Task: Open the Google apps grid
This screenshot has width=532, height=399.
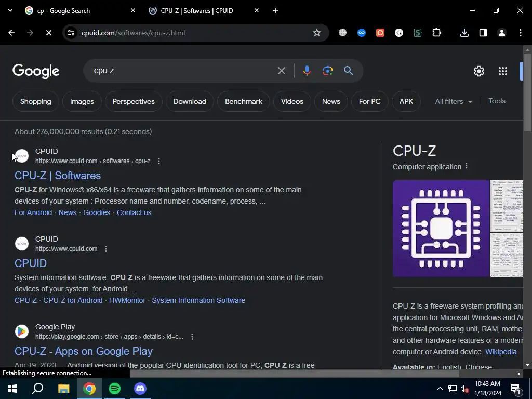Action: (x=503, y=71)
